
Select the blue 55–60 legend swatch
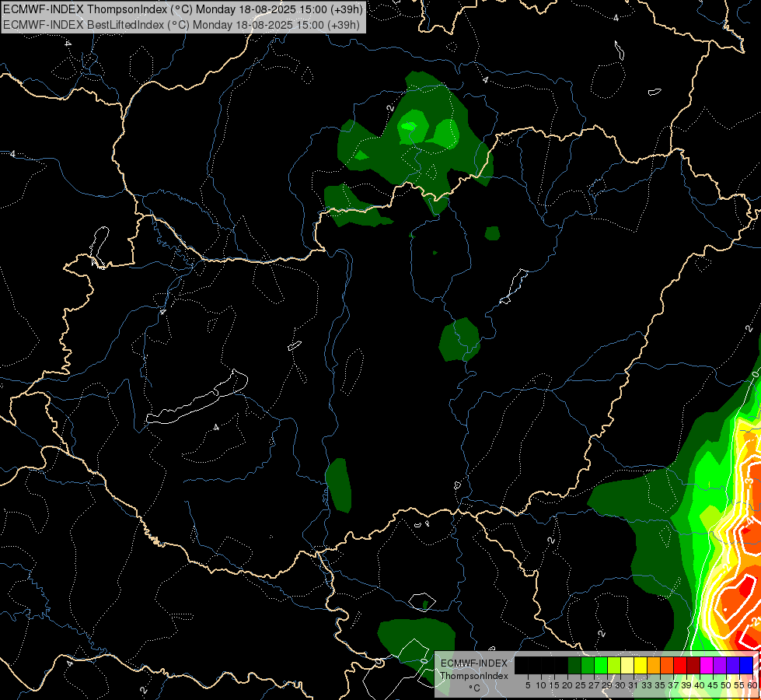pyautogui.click(x=746, y=665)
